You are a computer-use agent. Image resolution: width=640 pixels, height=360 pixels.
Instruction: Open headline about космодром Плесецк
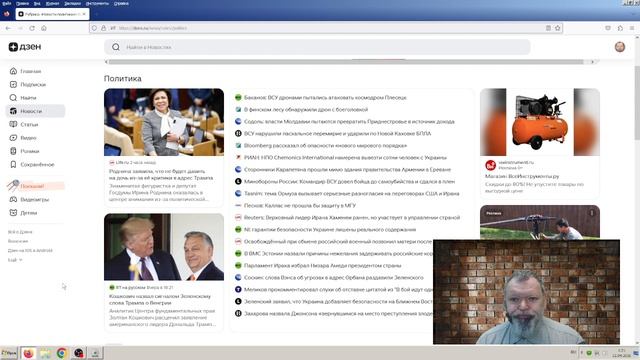(325, 98)
